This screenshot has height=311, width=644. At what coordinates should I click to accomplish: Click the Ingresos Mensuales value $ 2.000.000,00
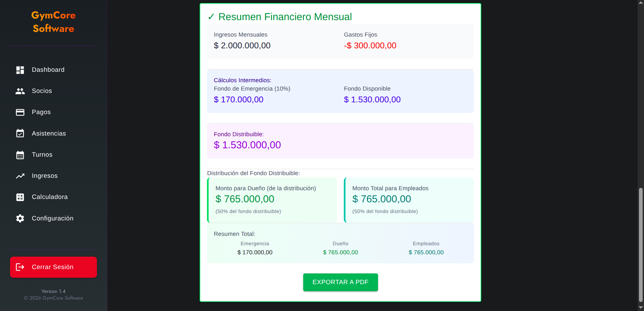[242, 46]
